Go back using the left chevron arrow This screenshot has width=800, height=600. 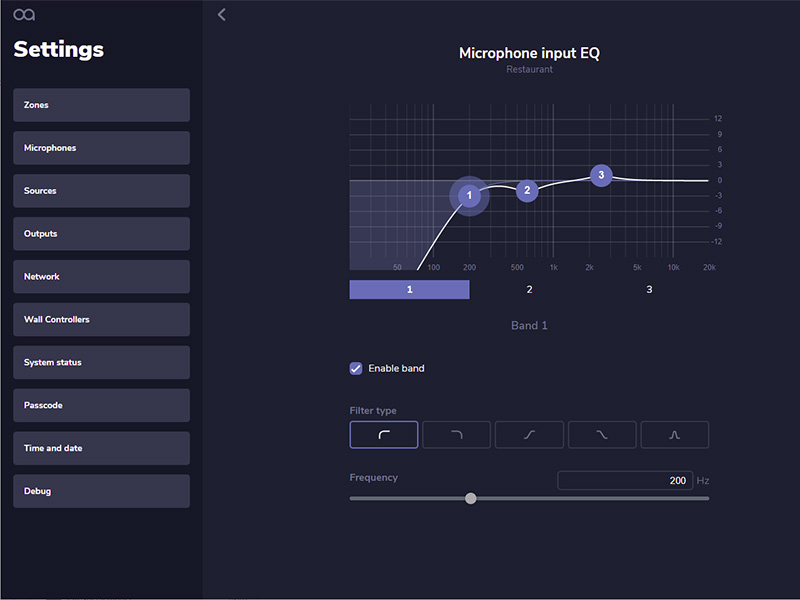click(x=222, y=15)
